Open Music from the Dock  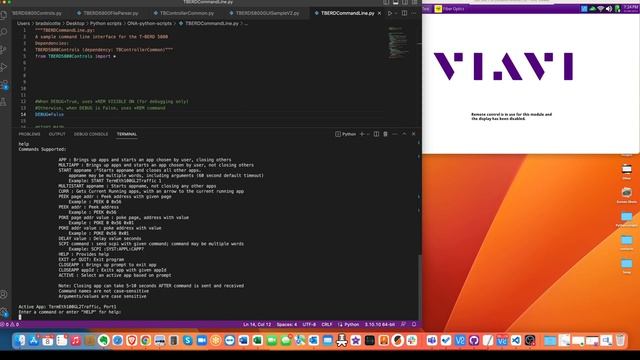(76, 340)
